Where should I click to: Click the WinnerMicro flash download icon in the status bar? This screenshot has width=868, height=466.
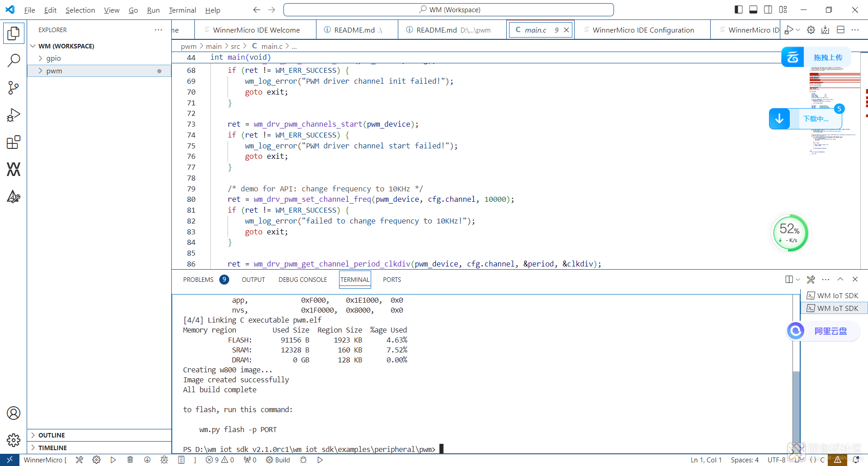pyautogui.click(x=147, y=460)
